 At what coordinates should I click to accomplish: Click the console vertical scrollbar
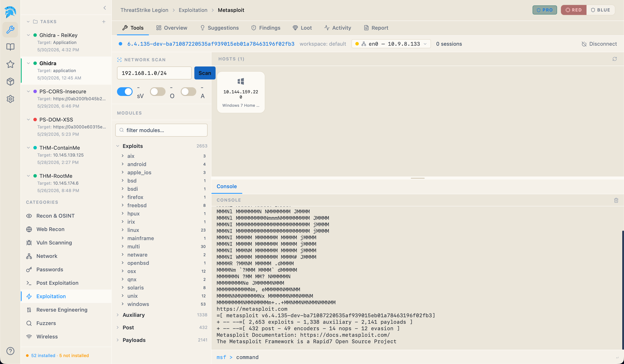[623, 290]
